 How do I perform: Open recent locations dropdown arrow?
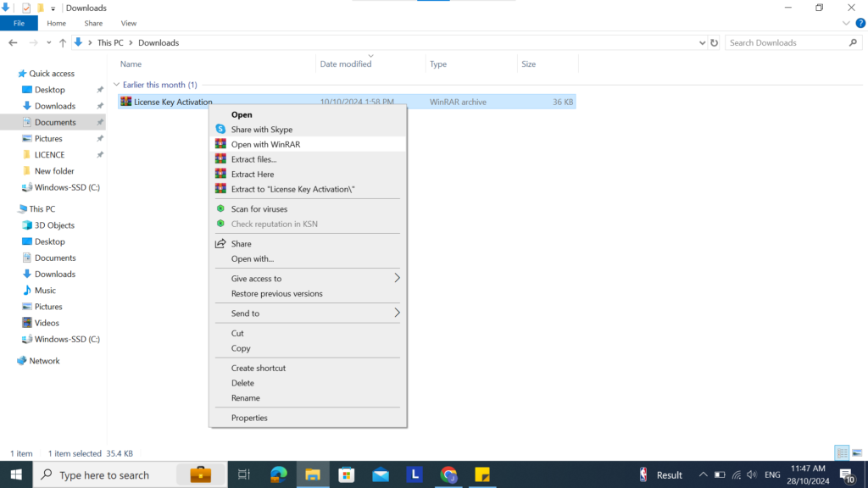[48, 42]
